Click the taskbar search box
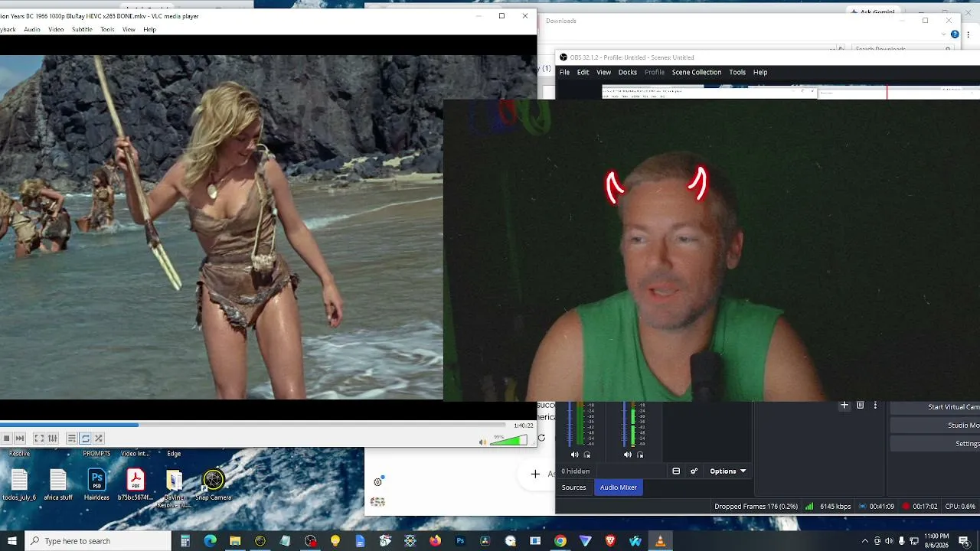This screenshot has height=551, width=980. (98, 541)
